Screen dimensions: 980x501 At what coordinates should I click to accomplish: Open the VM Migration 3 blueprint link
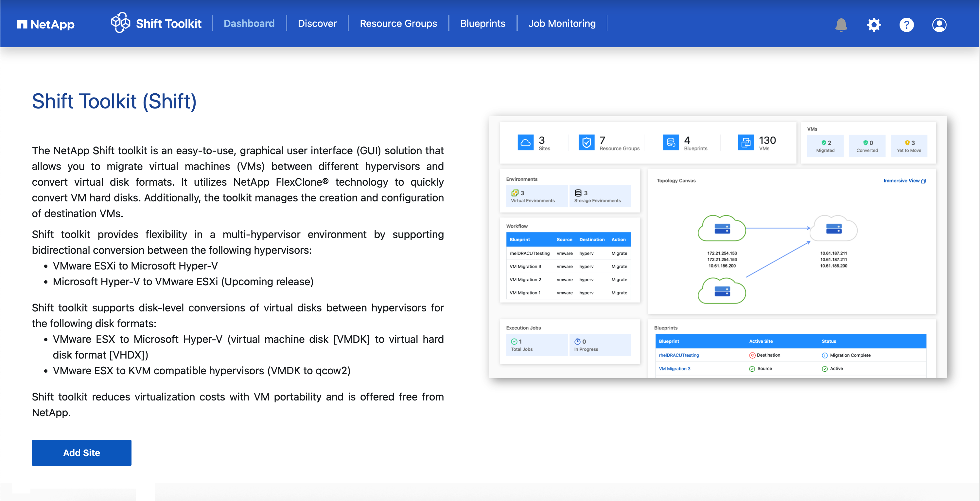coord(674,368)
